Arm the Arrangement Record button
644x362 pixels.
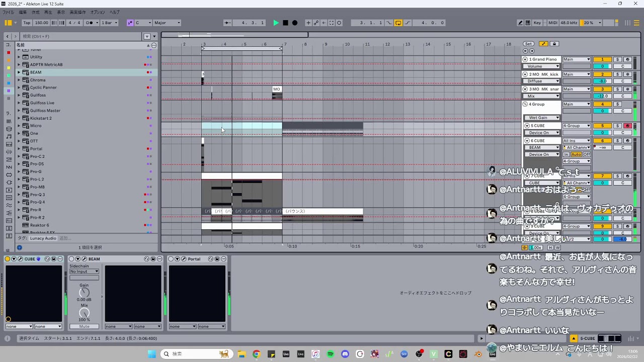pyautogui.click(x=295, y=23)
